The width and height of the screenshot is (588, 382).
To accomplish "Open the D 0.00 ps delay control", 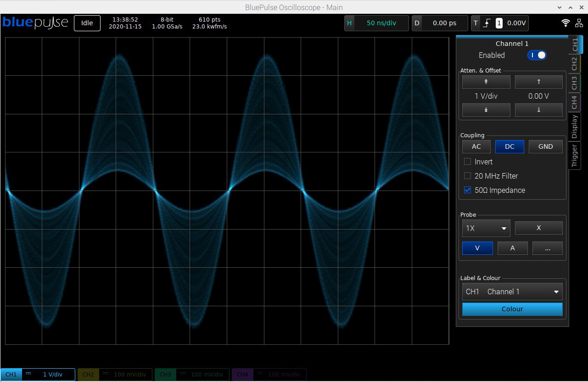I will point(440,23).
